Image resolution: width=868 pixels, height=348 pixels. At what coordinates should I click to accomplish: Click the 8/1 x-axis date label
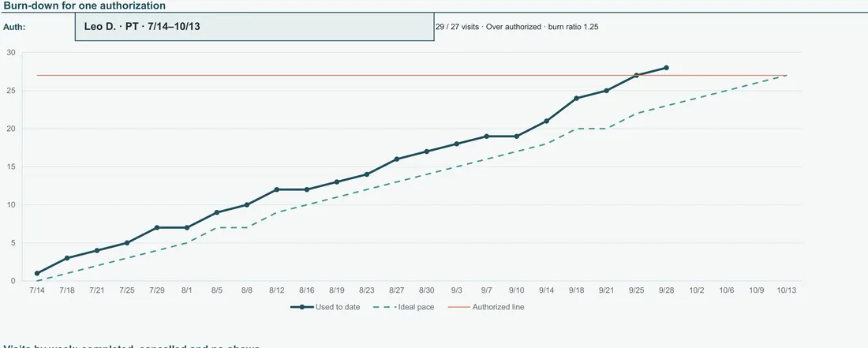click(x=186, y=290)
